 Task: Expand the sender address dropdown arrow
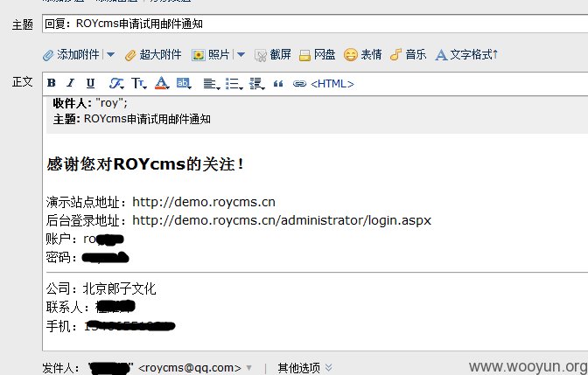[x=249, y=368]
